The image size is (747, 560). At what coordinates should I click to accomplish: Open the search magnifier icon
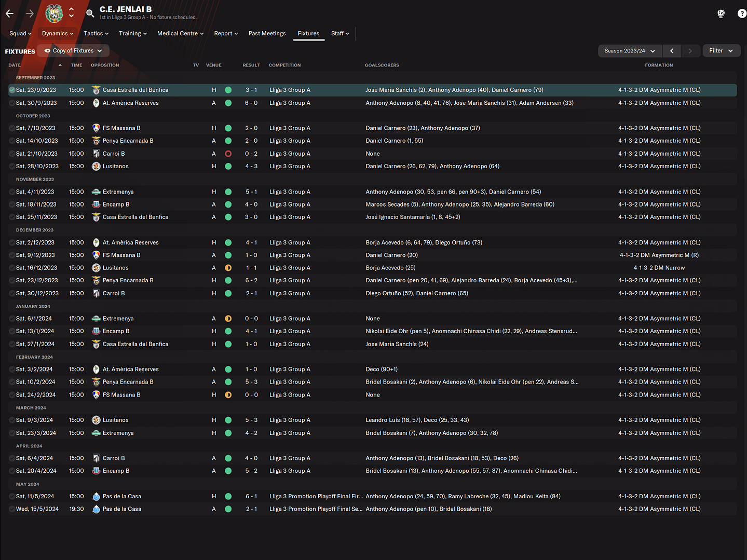[90, 13]
